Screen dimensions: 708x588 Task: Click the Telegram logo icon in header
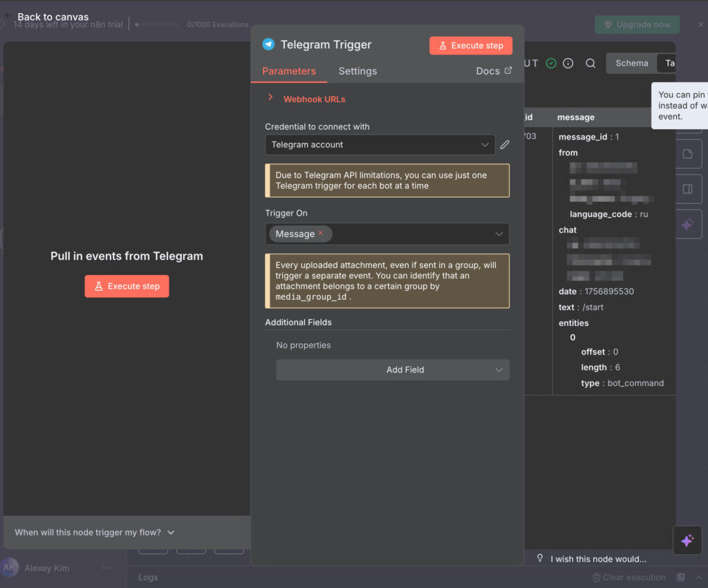click(268, 44)
